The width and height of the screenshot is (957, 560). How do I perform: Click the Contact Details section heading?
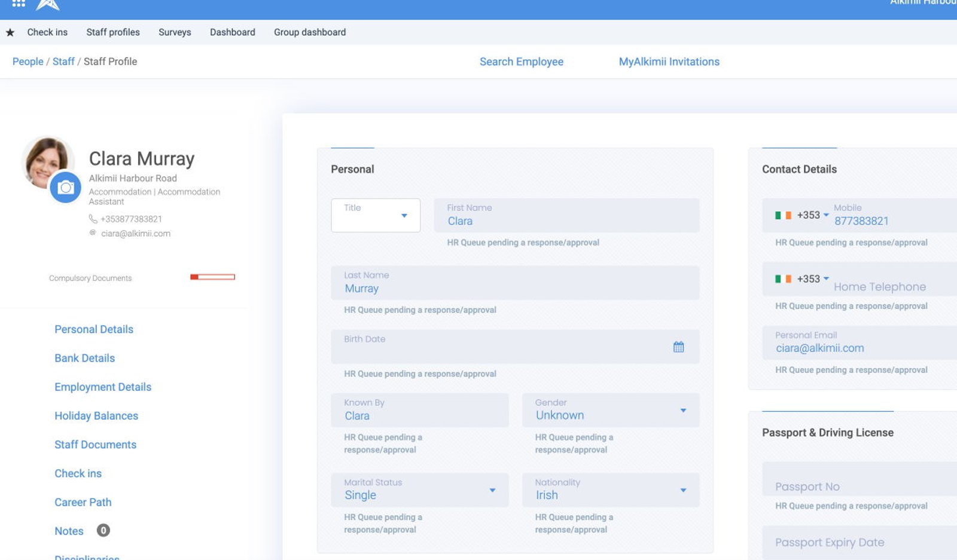[799, 169]
